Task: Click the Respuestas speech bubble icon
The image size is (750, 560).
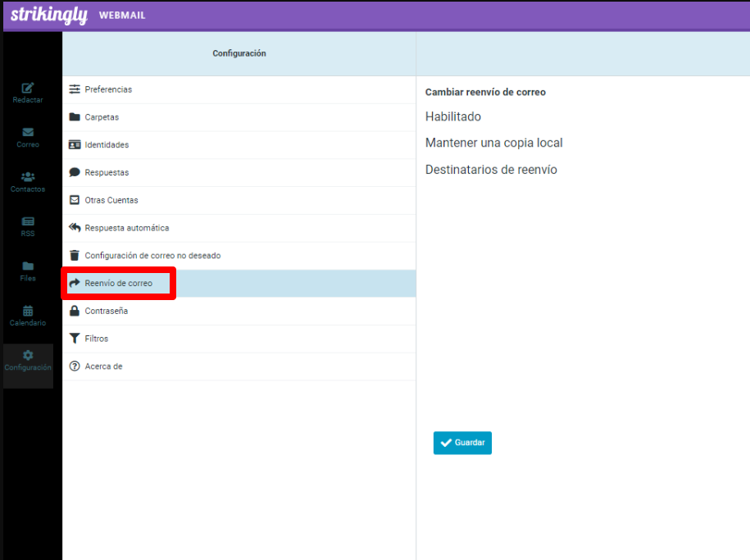Action: [x=75, y=172]
